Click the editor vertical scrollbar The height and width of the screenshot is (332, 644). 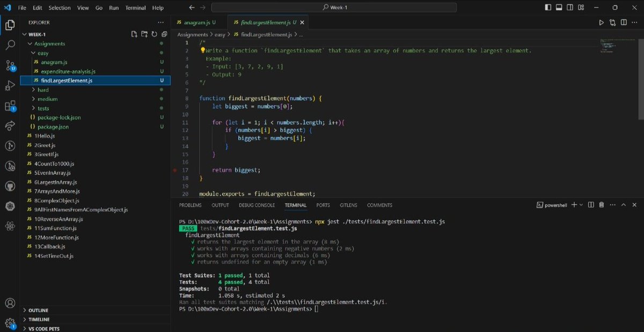tap(640, 79)
